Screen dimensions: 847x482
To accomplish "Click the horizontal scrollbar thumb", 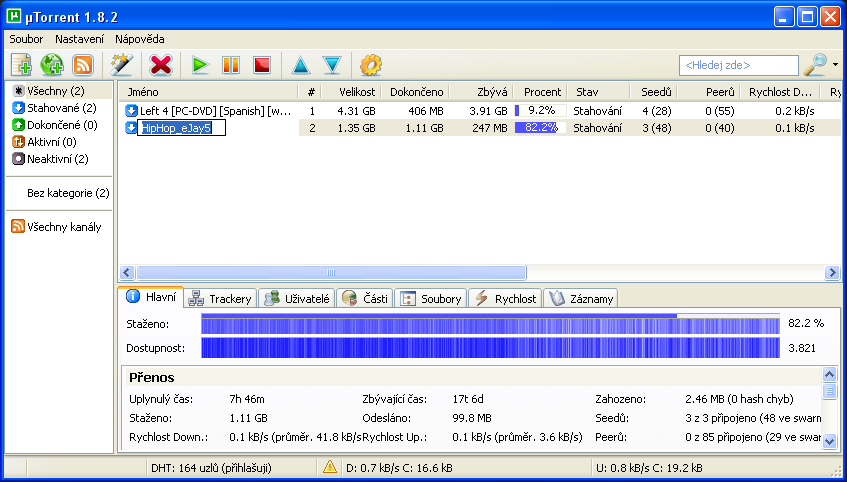I will pyautogui.click(x=331, y=272).
